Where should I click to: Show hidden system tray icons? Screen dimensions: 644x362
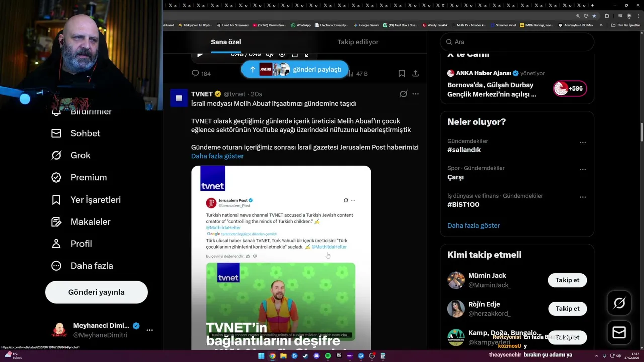(x=596, y=356)
